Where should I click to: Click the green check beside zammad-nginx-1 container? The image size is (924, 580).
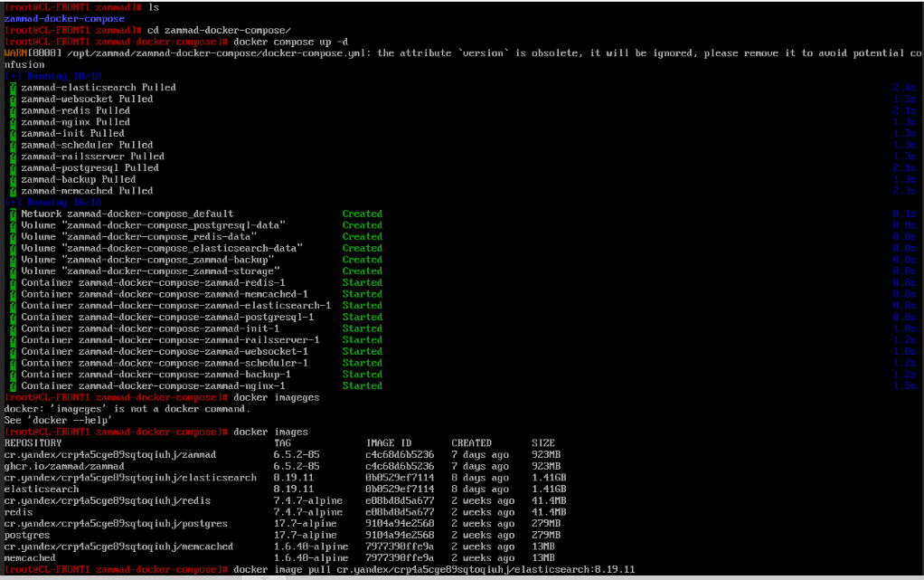coord(13,386)
